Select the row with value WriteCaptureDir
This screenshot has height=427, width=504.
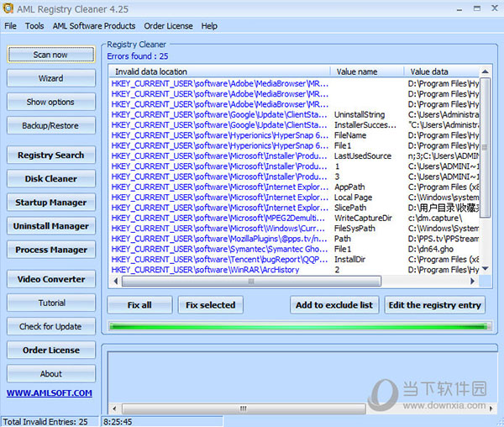click(295, 218)
